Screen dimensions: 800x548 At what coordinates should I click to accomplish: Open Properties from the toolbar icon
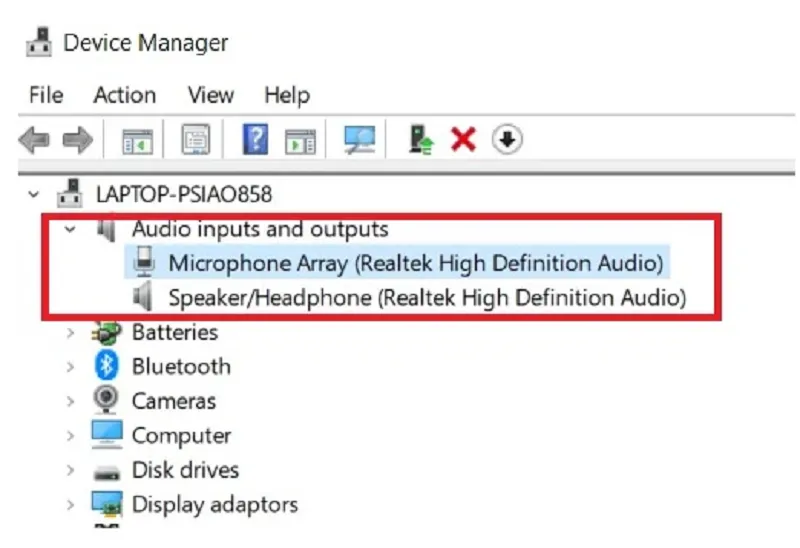(x=195, y=141)
